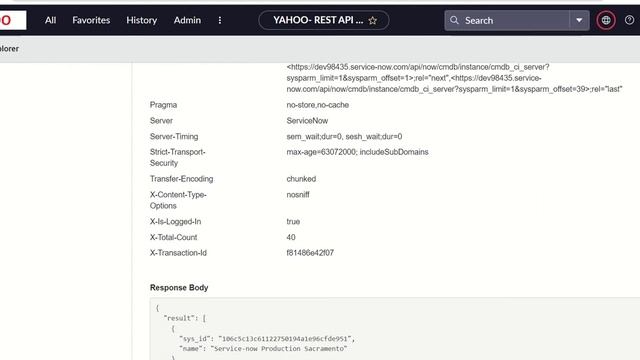Click the Response Body heading
Viewport: 640px width, 360px height.
pyautogui.click(x=179, y=288)
